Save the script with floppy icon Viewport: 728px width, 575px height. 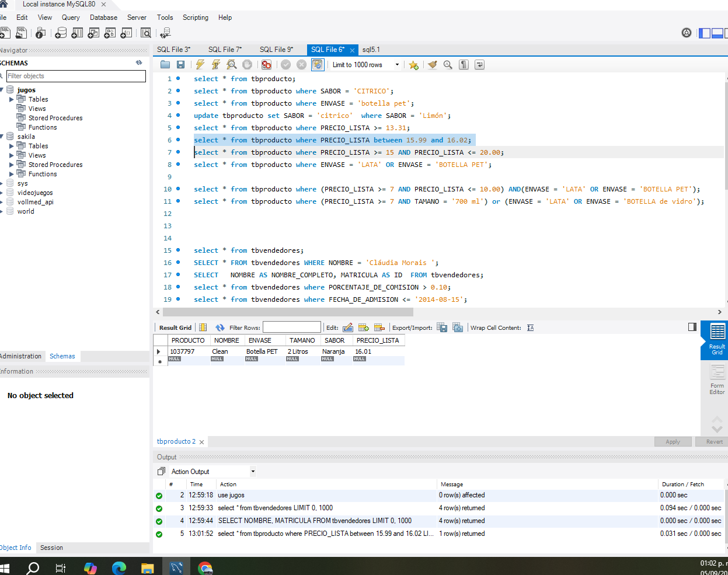(x=180, y=65)
